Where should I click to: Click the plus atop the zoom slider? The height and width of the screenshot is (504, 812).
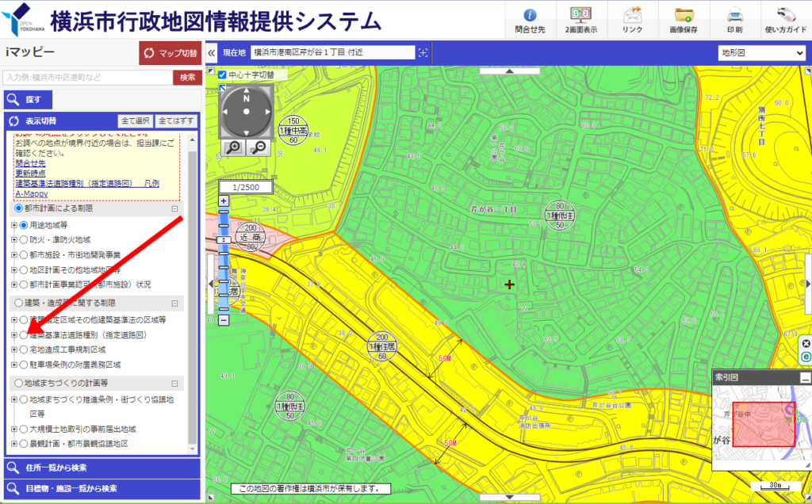(x=224, y=200)
